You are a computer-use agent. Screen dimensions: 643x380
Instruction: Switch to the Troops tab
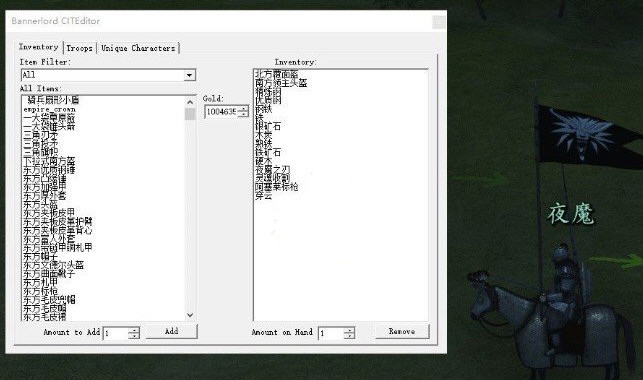(x=80, y=48)
